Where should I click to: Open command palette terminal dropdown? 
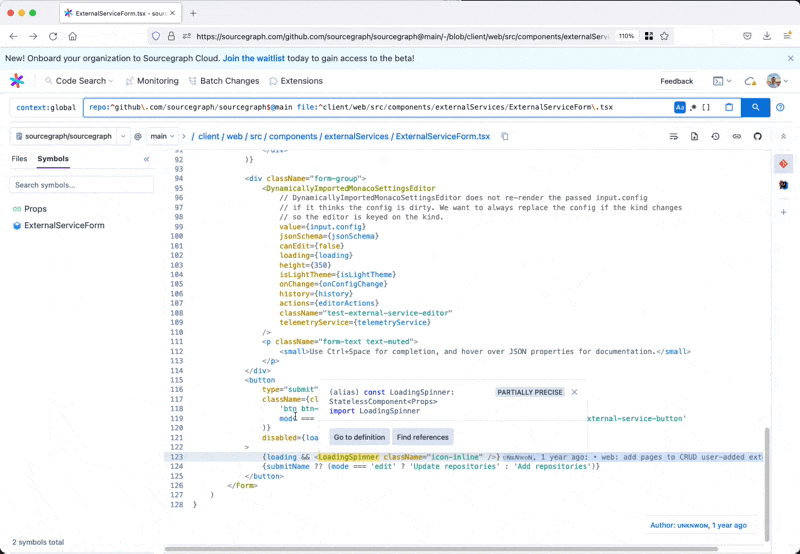coord(721,81)
